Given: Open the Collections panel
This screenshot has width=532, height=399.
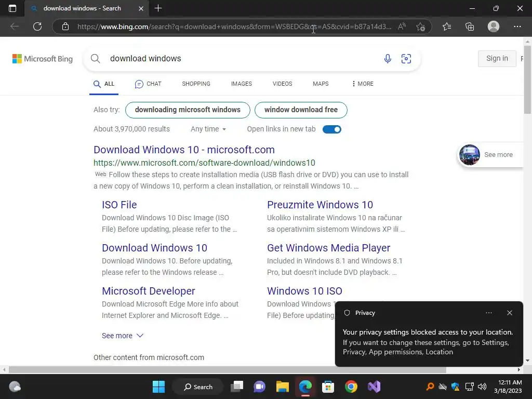Looking at the screenshot, I should (x=470, y=26).
